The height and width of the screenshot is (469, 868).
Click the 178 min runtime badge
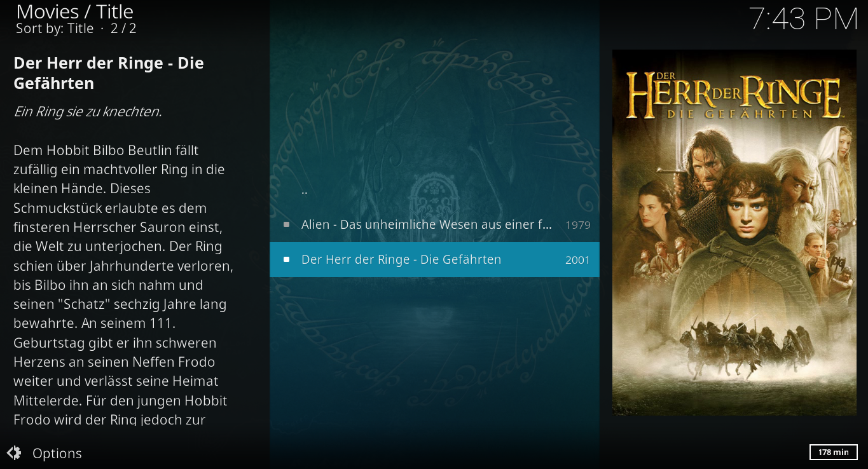[834, 452]
